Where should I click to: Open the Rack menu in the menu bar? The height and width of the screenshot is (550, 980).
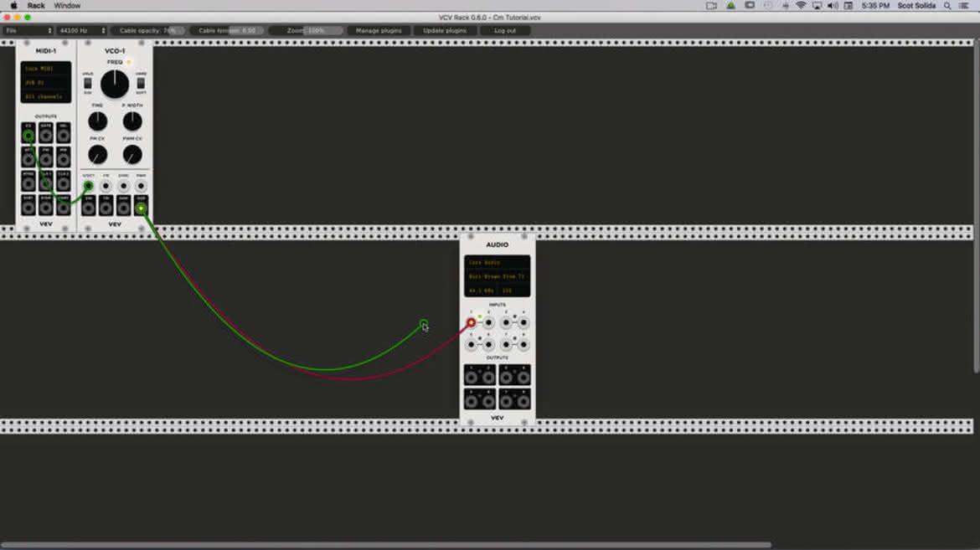pos(36,6)
